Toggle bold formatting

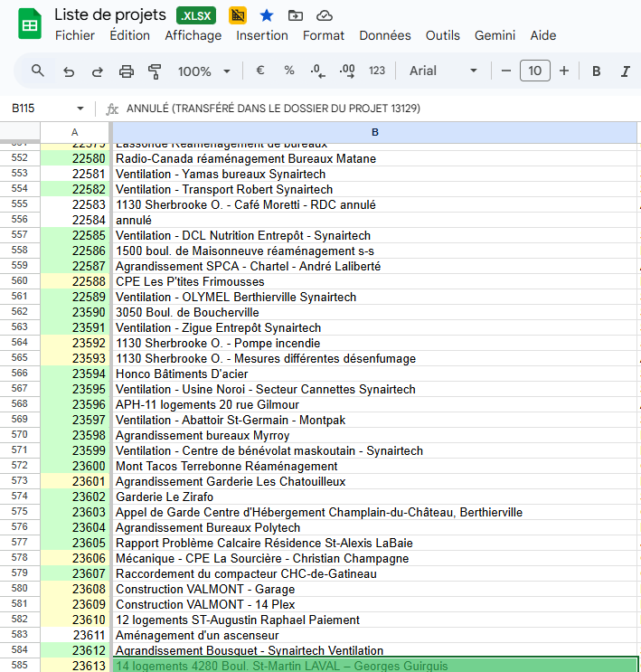tap(597, 71)
